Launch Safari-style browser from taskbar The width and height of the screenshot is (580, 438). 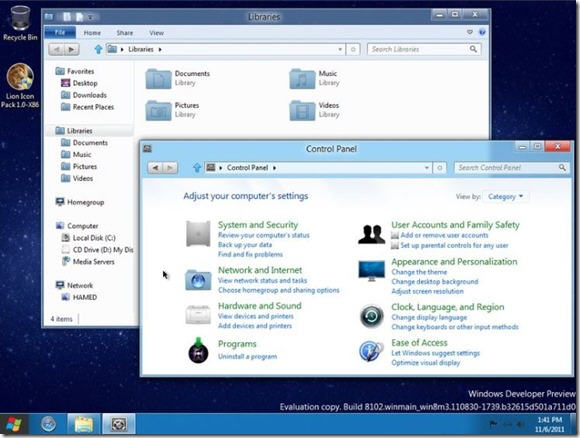coord(48,424)
